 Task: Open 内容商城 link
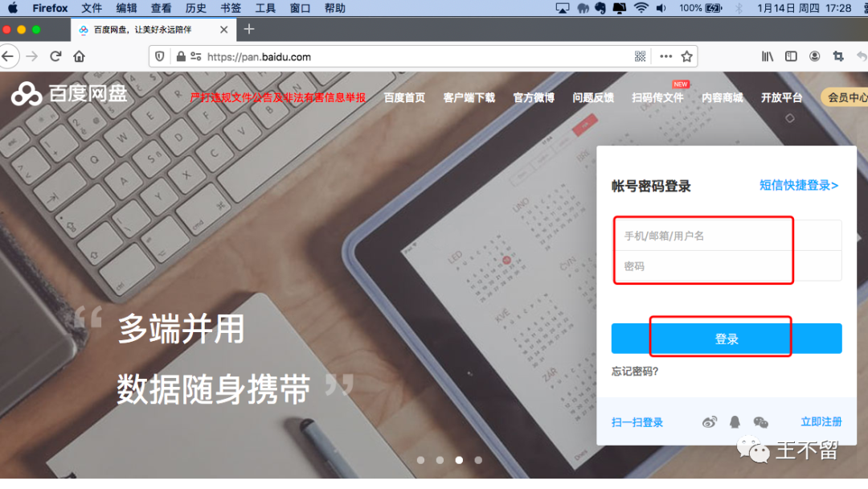(x=723, y=97)
